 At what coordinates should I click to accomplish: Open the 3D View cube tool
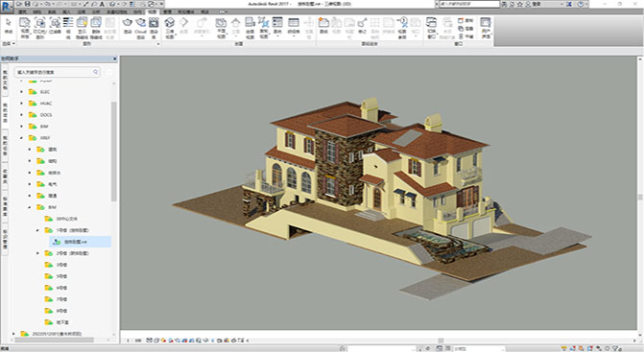(170, 28)
